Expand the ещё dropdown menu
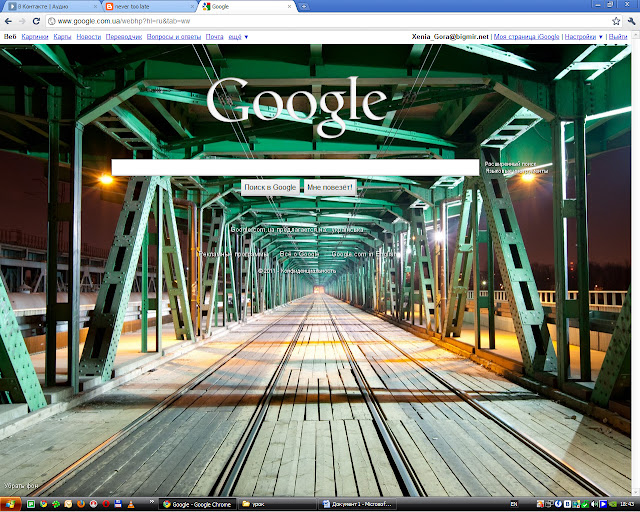This screenshot has height=512, width=640. [x=238, y=37]
